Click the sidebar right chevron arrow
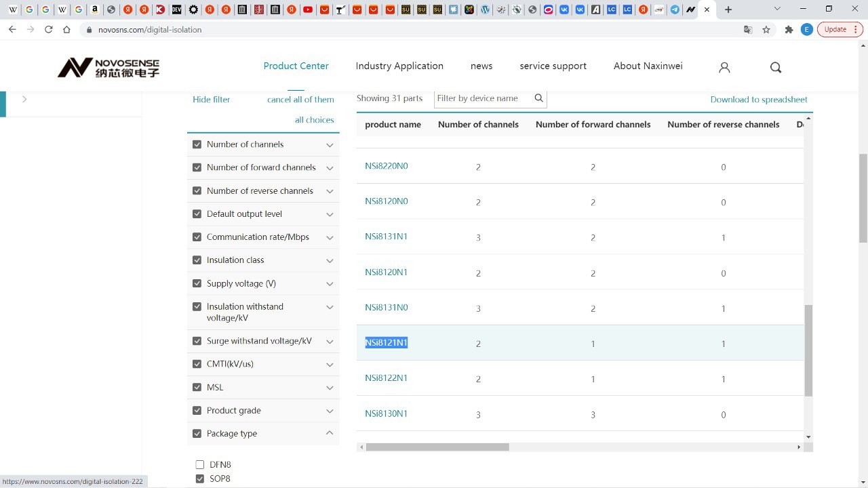Viewport: 868px width, 488px height. tap(24, 99)
